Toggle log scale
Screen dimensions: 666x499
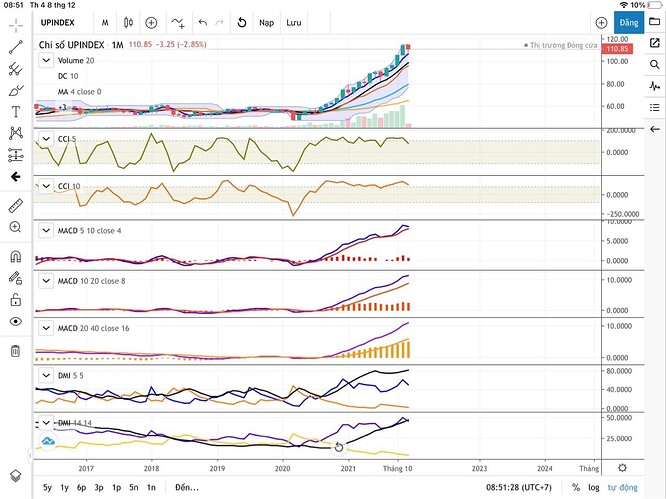click(594, 488)
